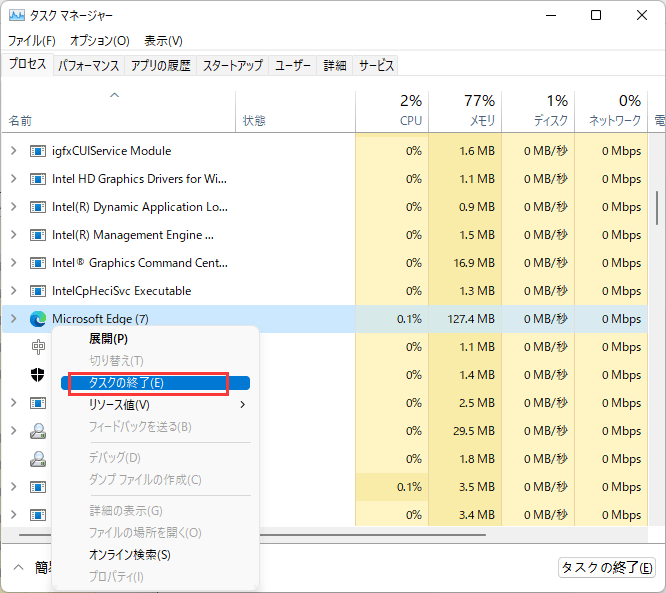This screenshot has width=666, height=593.
Task: Choose 展開(P) in the context menu
Action: click(x=108, y=339)
